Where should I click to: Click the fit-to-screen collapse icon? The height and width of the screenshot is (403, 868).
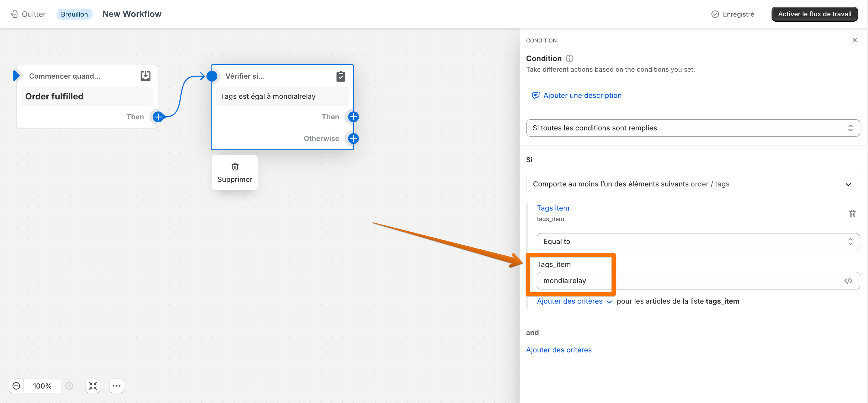coord(93,386)
